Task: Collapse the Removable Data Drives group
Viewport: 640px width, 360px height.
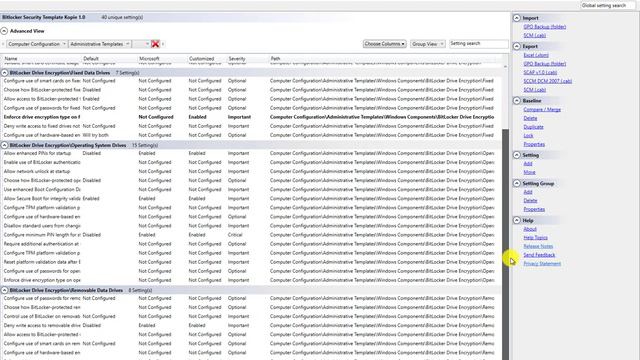Action: pos(4,290)
